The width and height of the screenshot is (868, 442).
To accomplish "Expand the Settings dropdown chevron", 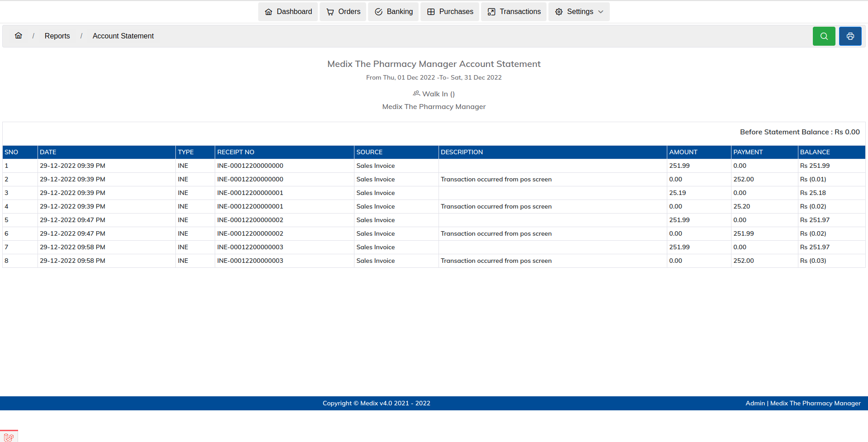I will click(x=601, y=12).
